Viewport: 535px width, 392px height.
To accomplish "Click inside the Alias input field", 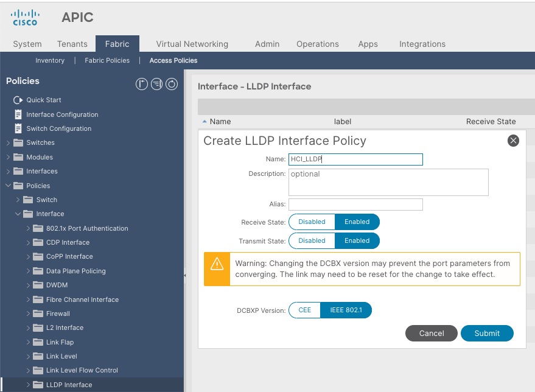I will pos(355,205).
